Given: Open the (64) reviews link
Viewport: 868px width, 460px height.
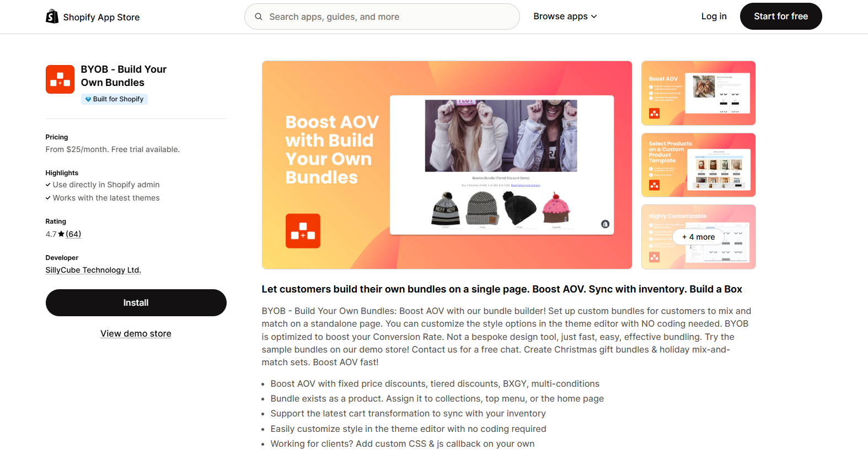Looking at the screenshot, I should [73, 234].
